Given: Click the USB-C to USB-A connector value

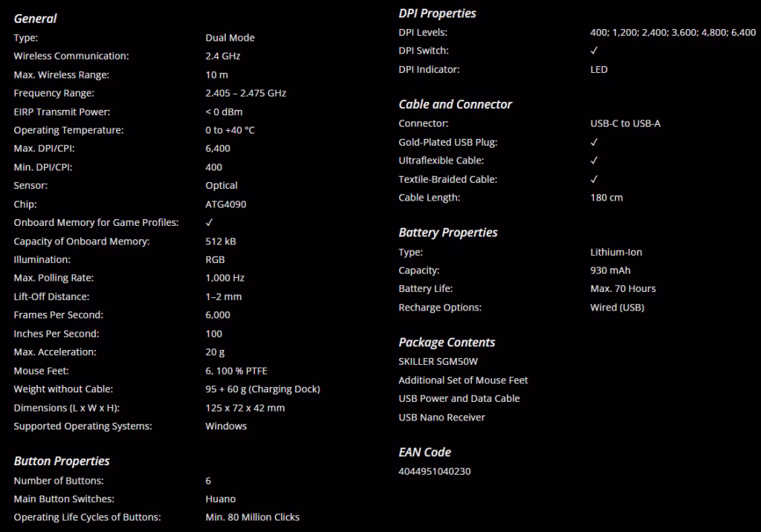Looking at the screenshot, I should pos(625,124).
